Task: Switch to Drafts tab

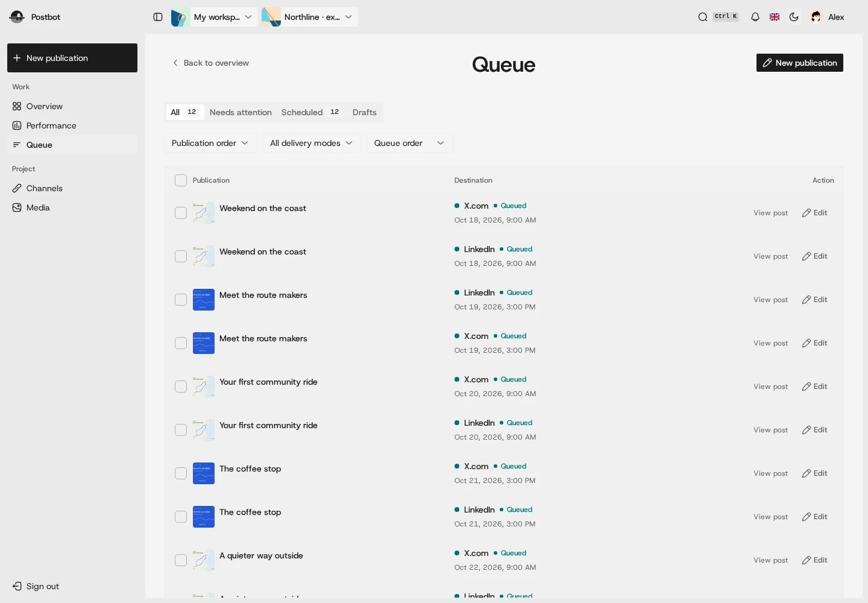Action: (x=365, y=112)
